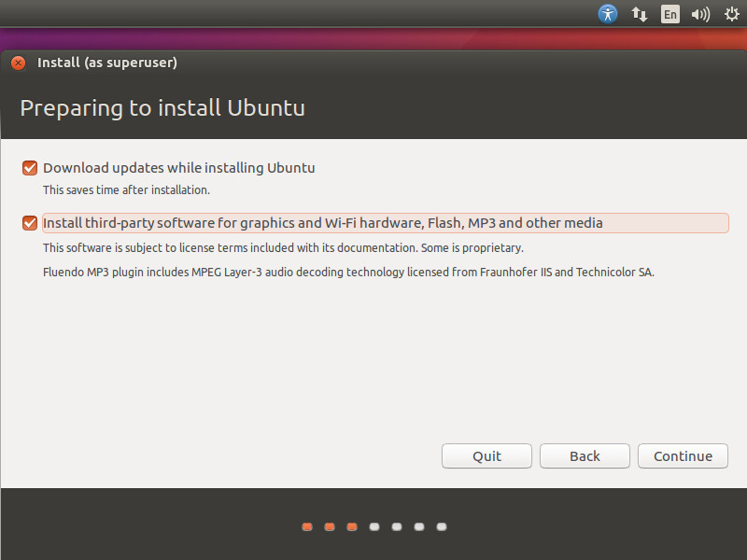Open the volume icon in the top panel

(700, 14)
